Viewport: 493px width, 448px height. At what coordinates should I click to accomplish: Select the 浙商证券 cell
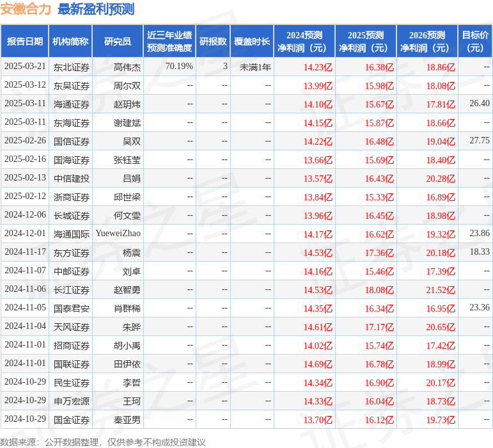72,197
